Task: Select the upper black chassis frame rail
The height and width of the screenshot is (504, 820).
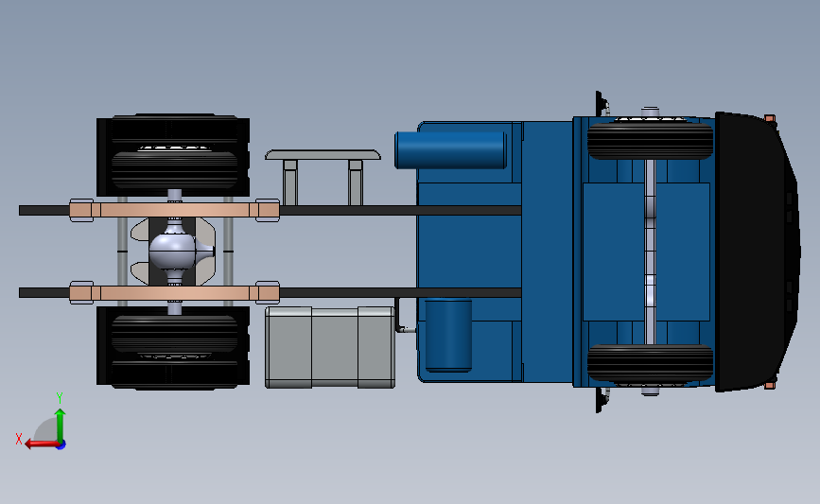Action: [x=400, y=210]
